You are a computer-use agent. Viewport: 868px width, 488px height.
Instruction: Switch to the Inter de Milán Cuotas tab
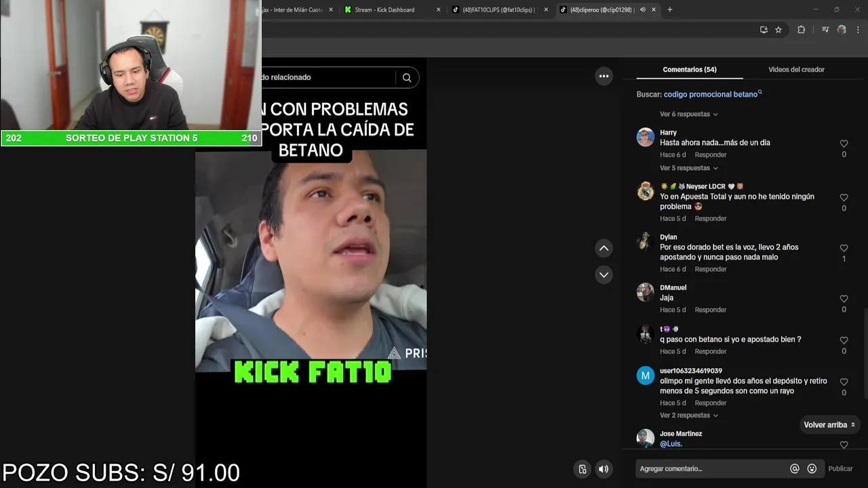coord(296,9)
